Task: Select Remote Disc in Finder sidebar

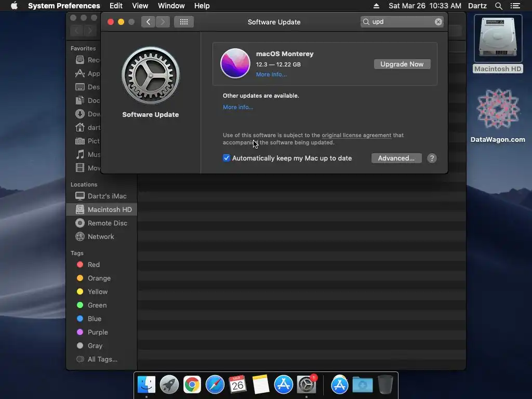Action: click(x=102, y=223)
